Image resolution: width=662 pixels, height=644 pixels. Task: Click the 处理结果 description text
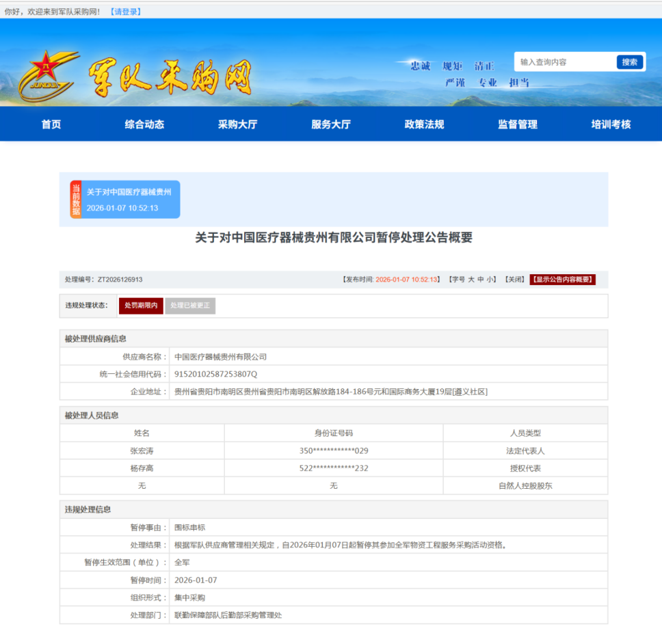[341, 546]
